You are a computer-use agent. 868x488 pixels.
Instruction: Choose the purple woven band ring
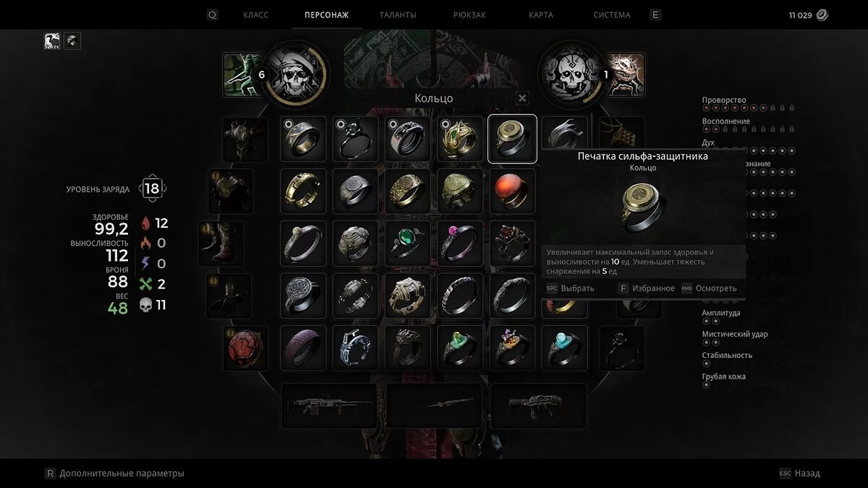[x=304, y=348]
